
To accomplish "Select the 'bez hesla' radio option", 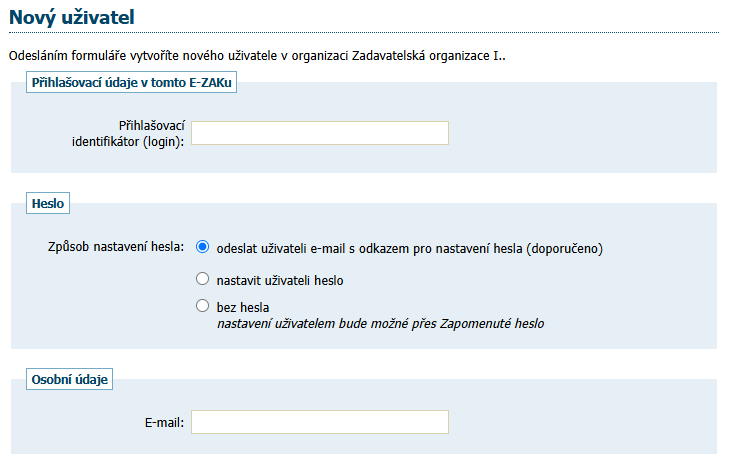I will pyautogui.click(x=203, y=306).
